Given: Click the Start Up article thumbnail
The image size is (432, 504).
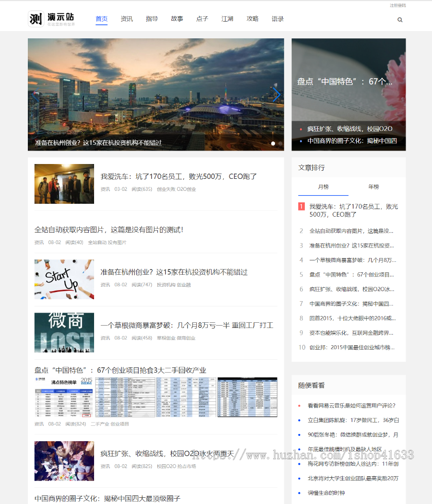Looking at the screenshot, I should pyautogui.click(x=64, y=279).
